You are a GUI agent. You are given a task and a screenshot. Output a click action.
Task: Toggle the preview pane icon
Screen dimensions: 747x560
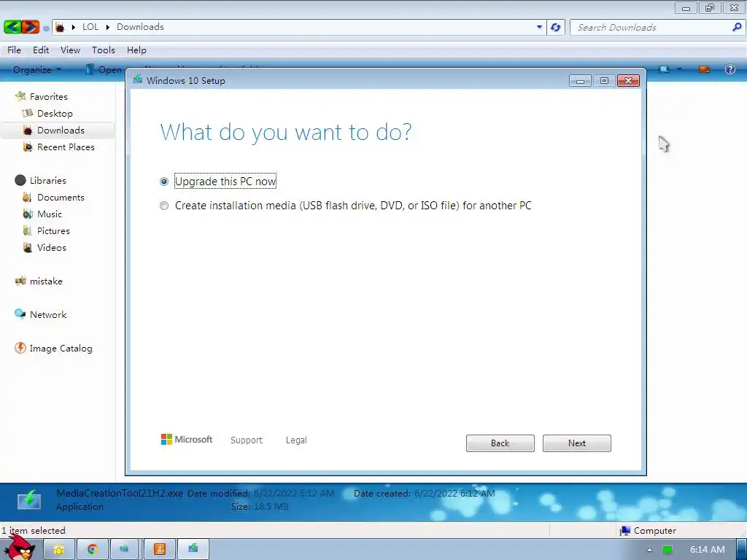[704, 69]
